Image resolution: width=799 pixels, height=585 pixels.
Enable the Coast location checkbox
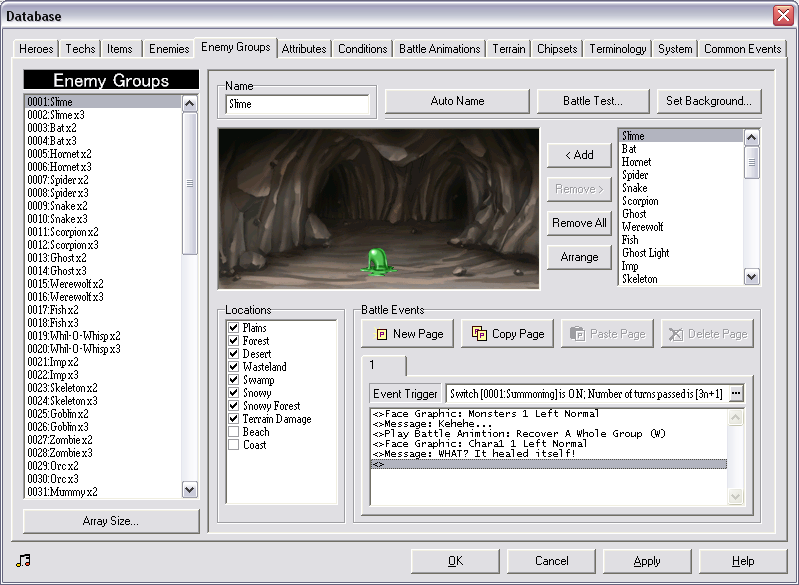coord(233,445)
